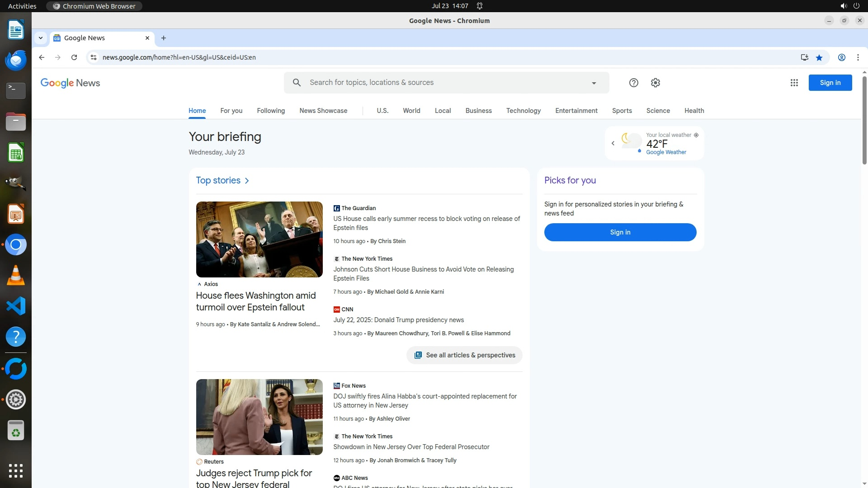Launch VLC from the dock
This screenshot has height=488, width=868.
(x=16, y=276)
